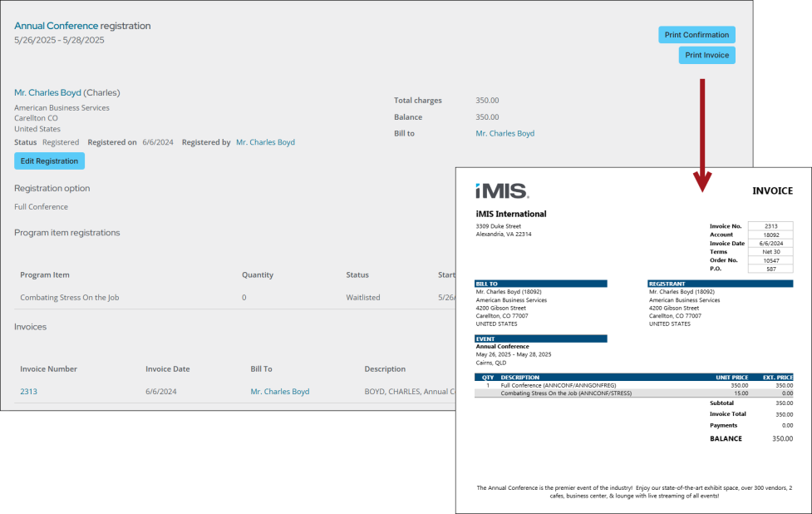This screenshot has width=812, height=514.
Task: Select the Invoice Number column header
Action: (x=49, y=369)
